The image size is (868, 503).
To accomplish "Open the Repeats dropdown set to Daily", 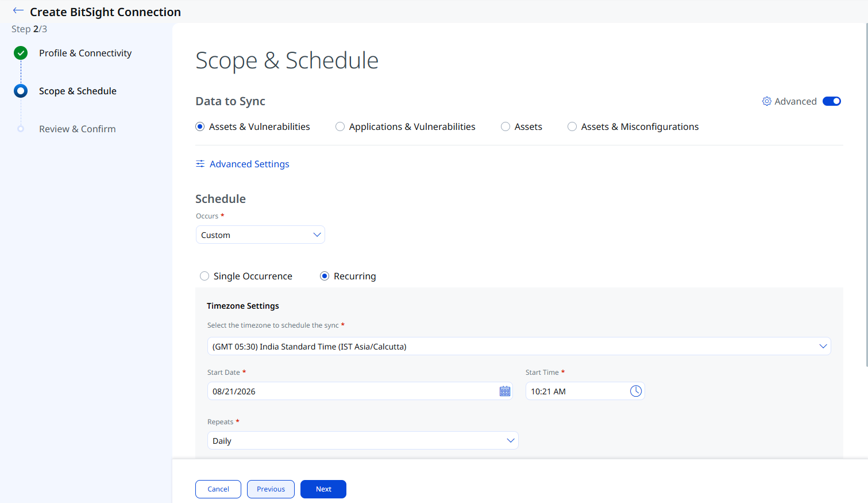I will [x=362, y=440].
